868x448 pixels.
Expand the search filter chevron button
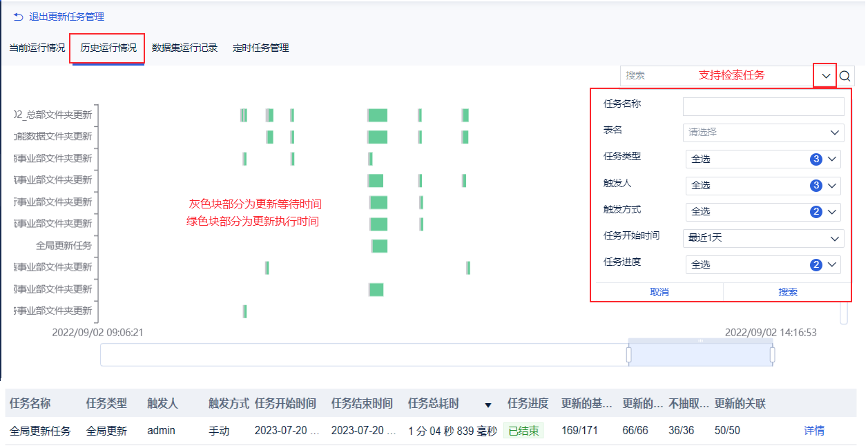tap(825, 76)
